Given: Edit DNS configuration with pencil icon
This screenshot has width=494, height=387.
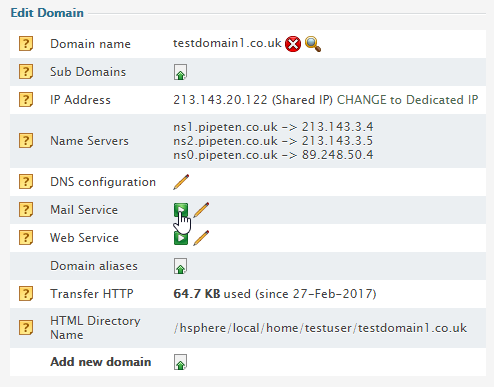Looking at the screenshot, I should click(x=181, y=182).
